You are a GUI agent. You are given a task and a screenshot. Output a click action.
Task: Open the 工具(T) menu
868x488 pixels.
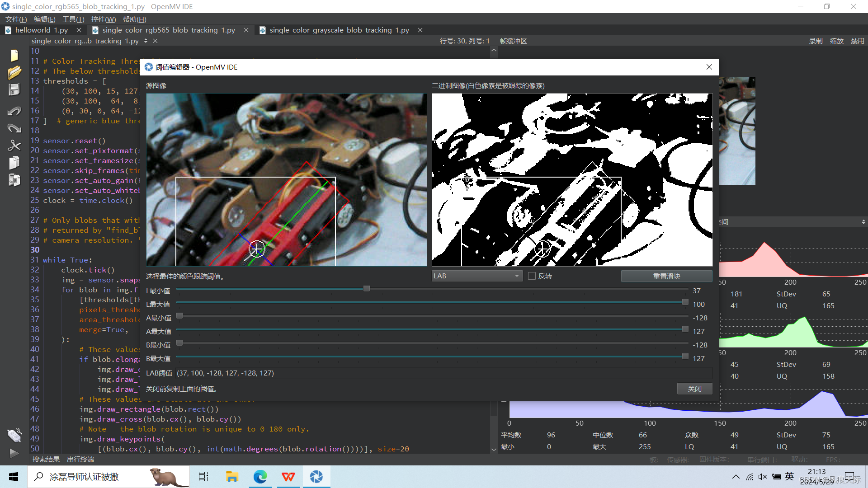[x=73, y=19]
